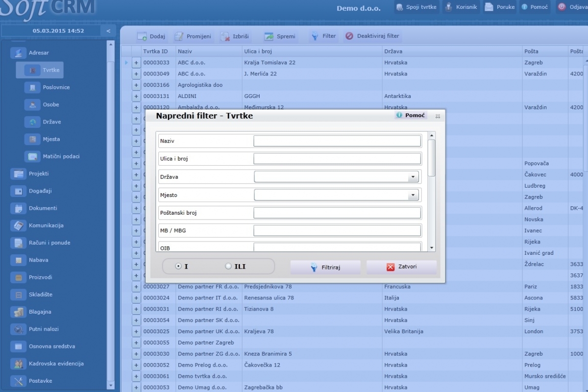Open the Računi i ponude icon
Screen dimensions: 588x392
tap(19, 243)
